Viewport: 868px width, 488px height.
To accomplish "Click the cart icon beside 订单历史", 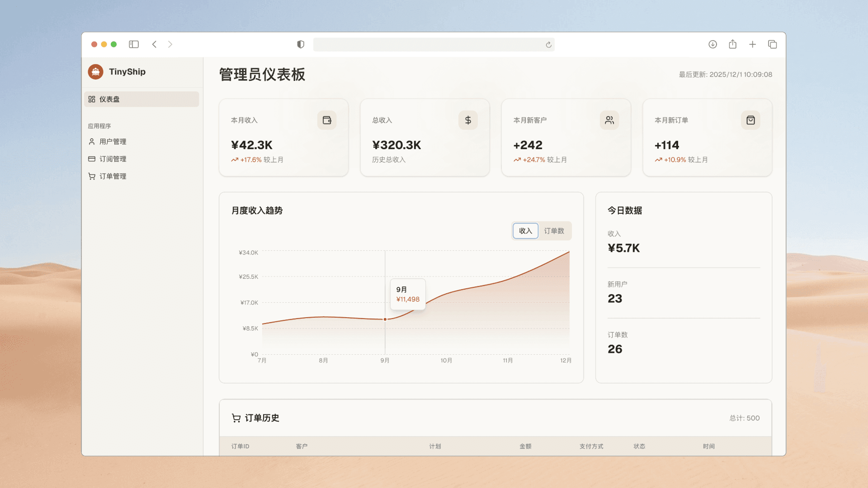I will coord(236,418).
